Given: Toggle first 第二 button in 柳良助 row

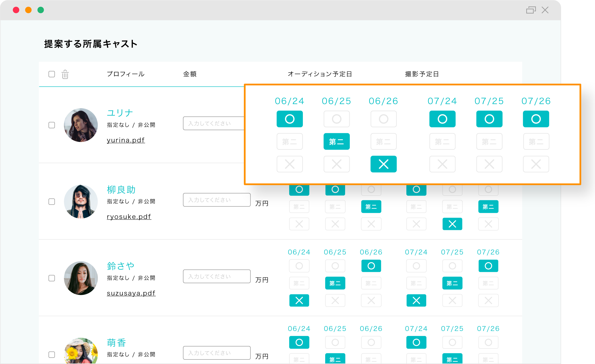Looking at the screenshot, I should pos(299,207).
